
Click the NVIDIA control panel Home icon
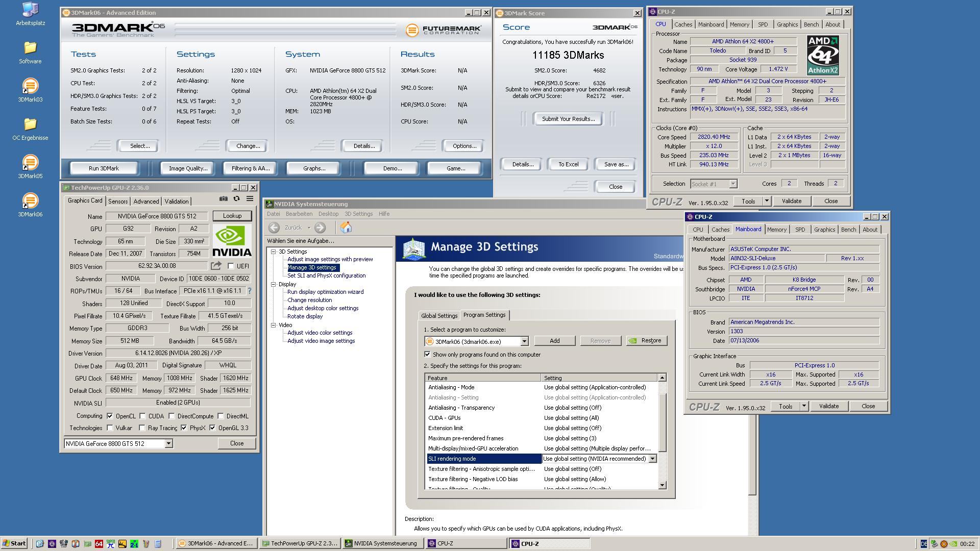[x=346, y=228]
